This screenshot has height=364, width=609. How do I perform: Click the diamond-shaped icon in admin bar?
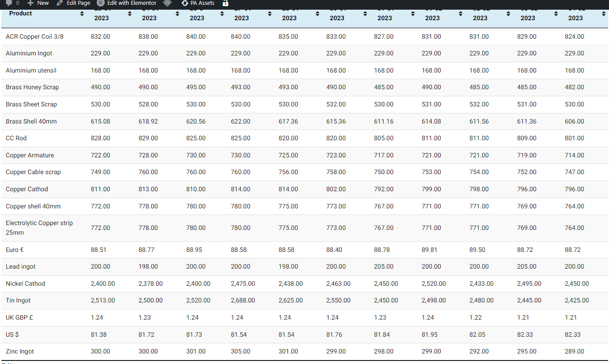(167, 3)
